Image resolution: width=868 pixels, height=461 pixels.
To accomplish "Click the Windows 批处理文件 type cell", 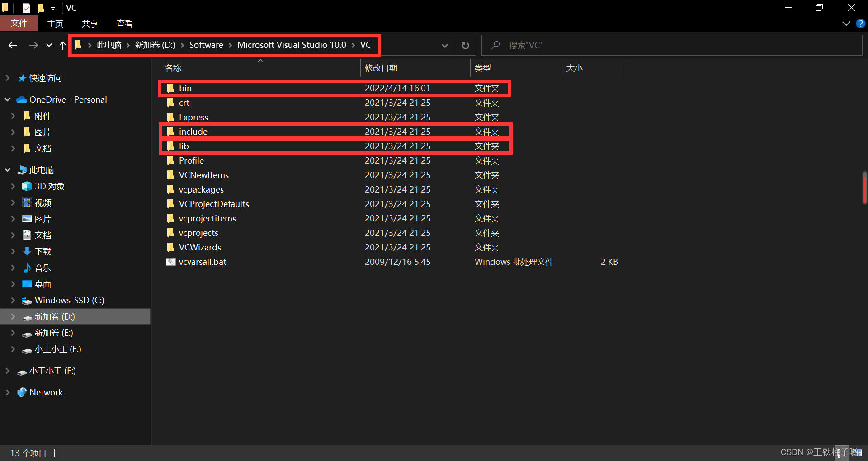I will click(x=514, y=262).
